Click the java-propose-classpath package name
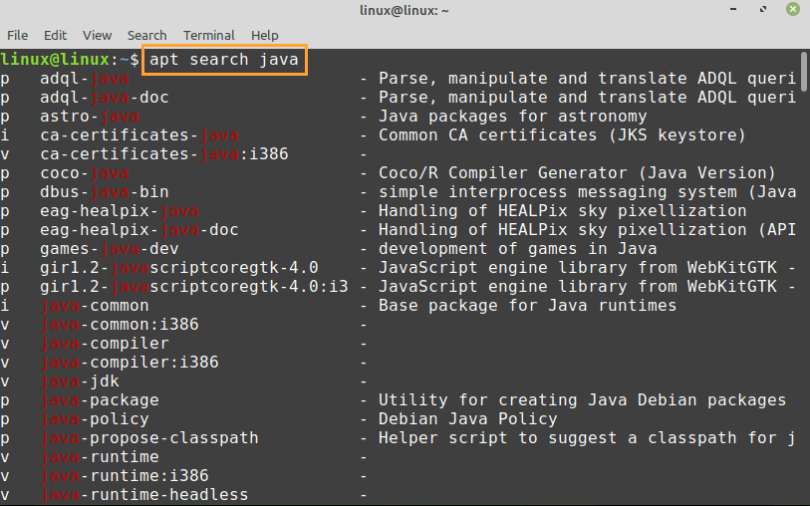This screenshot has height=506, width=810. (x=149, y=438)
